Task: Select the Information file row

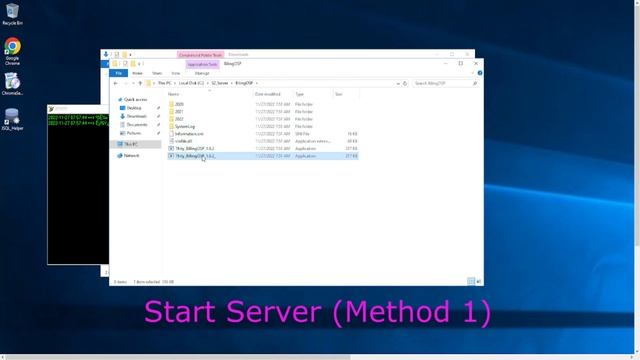Action: click(x=263, y=133)
